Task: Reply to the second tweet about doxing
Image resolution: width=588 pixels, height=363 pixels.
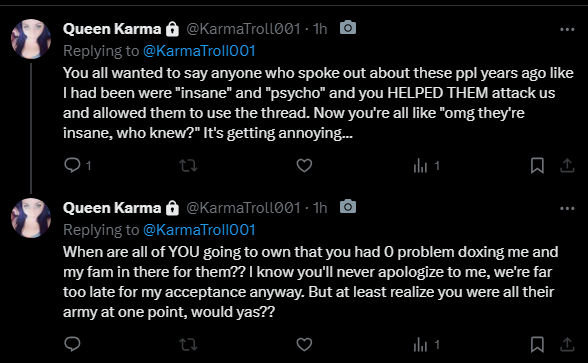Action: pos(72,344)
